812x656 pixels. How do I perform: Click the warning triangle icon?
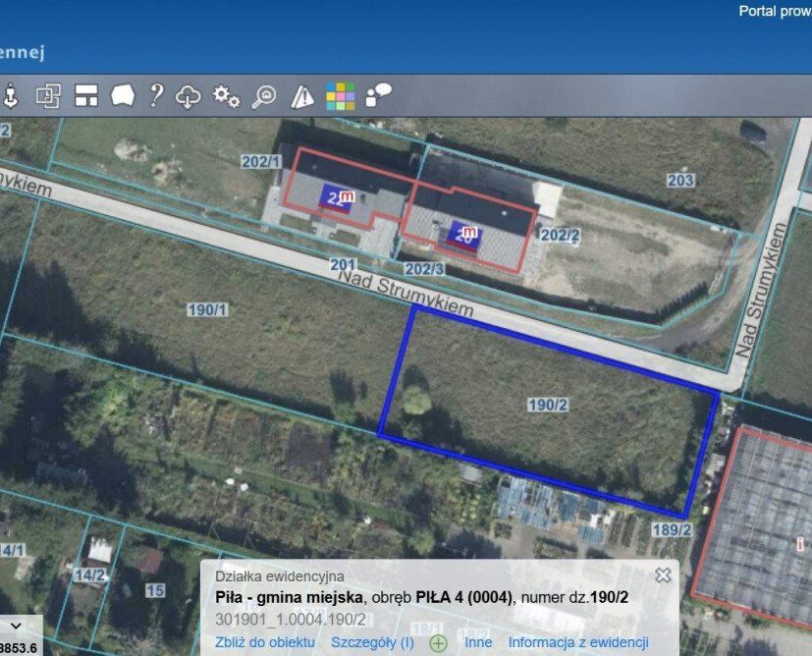tap(301, 96)
